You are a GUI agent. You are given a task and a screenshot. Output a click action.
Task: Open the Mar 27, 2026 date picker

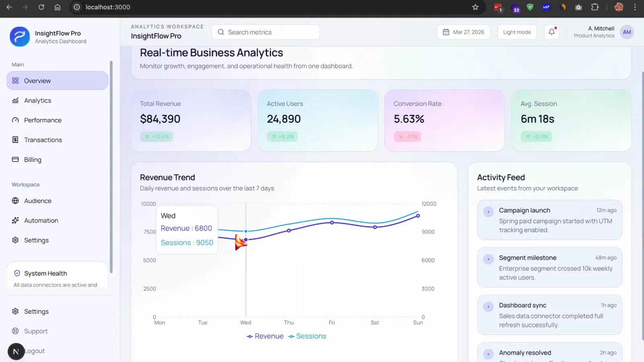coord(463,32)
